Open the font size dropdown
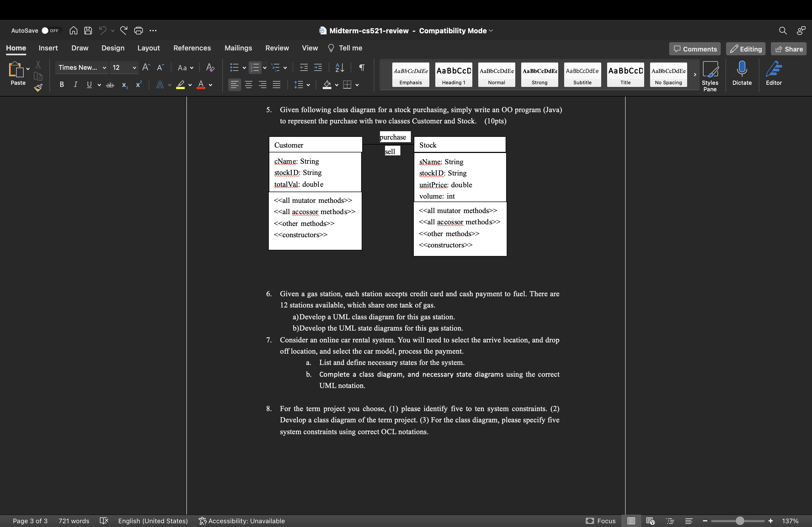Screen dimensions: 812x527 click(135, 68)
